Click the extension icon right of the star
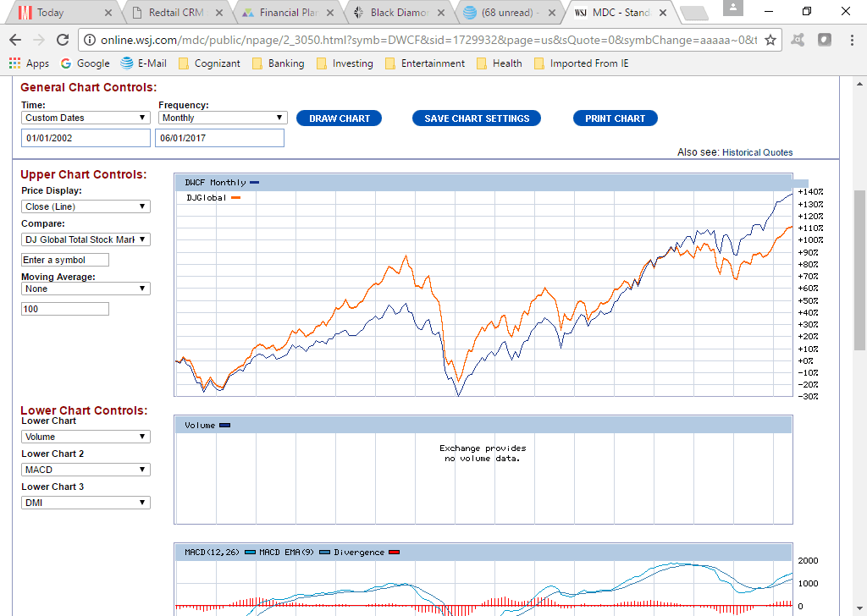 tap(798, 40)
